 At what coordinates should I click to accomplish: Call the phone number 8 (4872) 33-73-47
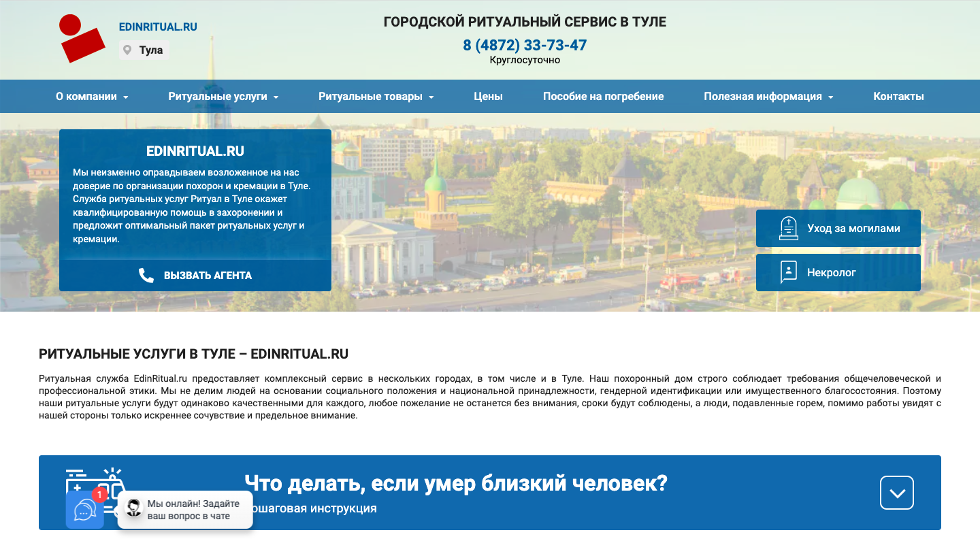[x=525, y=46]
